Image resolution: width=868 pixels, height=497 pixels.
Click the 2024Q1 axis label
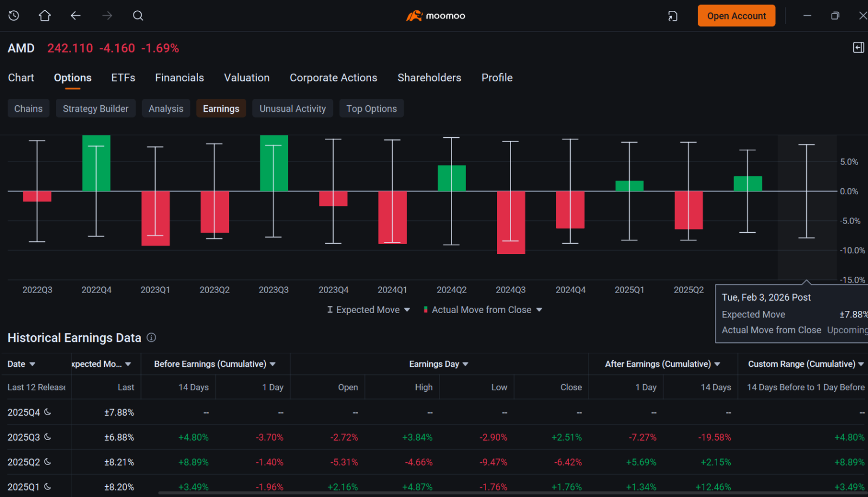tap(392, 290)
